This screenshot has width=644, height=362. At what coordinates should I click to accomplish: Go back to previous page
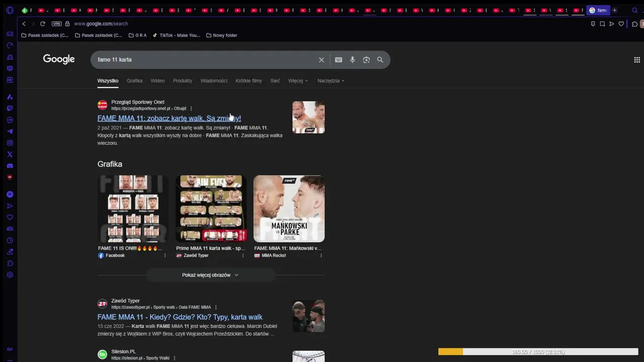point(24,24)
